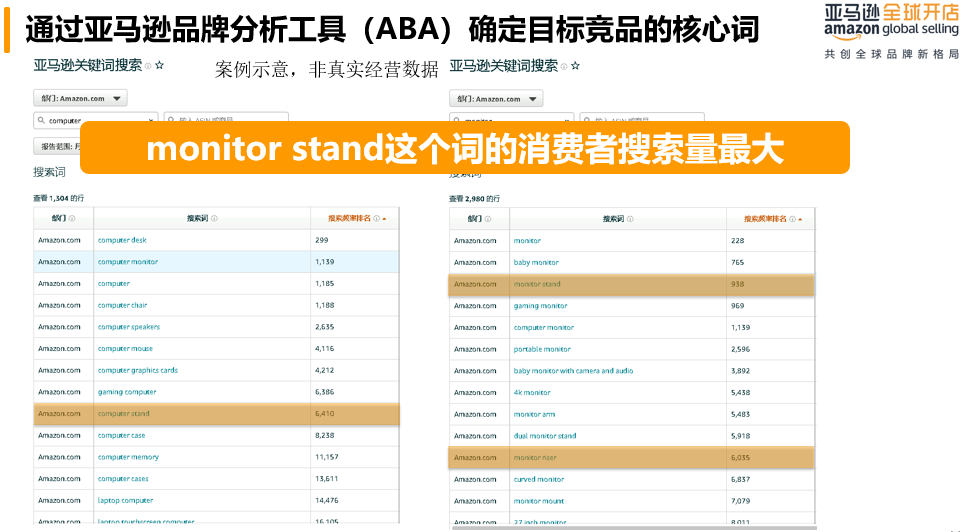Sort the computer table by 搜索频率排名 header
This screenshot has width=965, height=532.
click(350, 219)
